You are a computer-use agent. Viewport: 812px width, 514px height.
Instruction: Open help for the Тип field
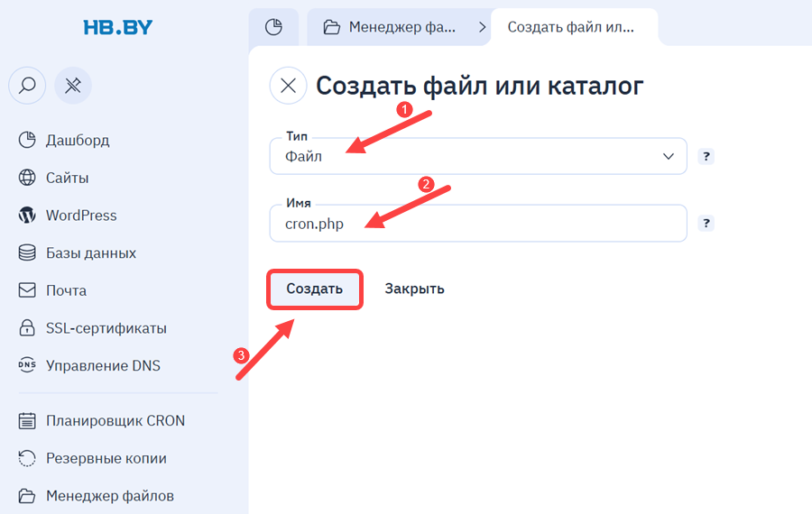tap(706, 156)
